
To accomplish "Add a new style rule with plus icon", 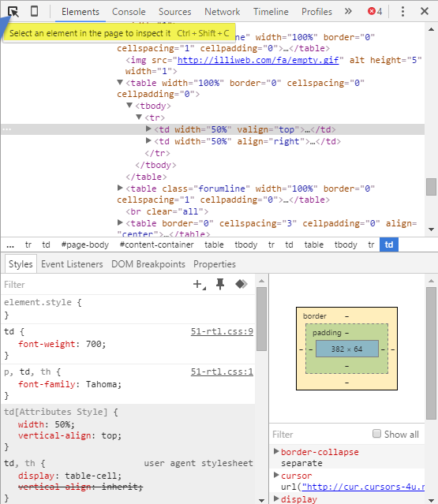I will (199, 284).
